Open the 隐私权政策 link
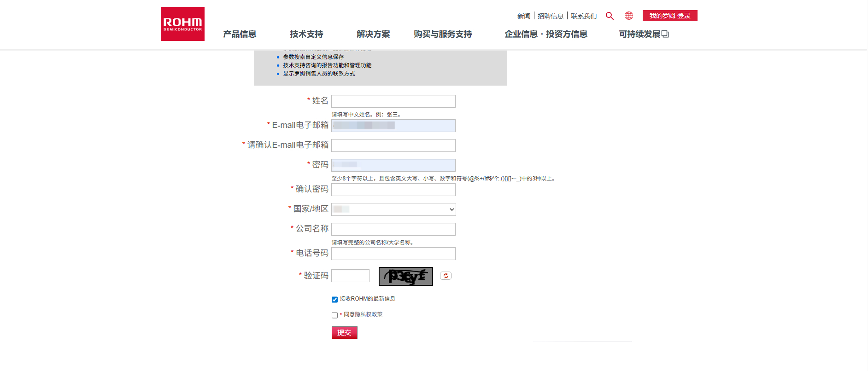 pyautogui.click(x=369, y=314)
